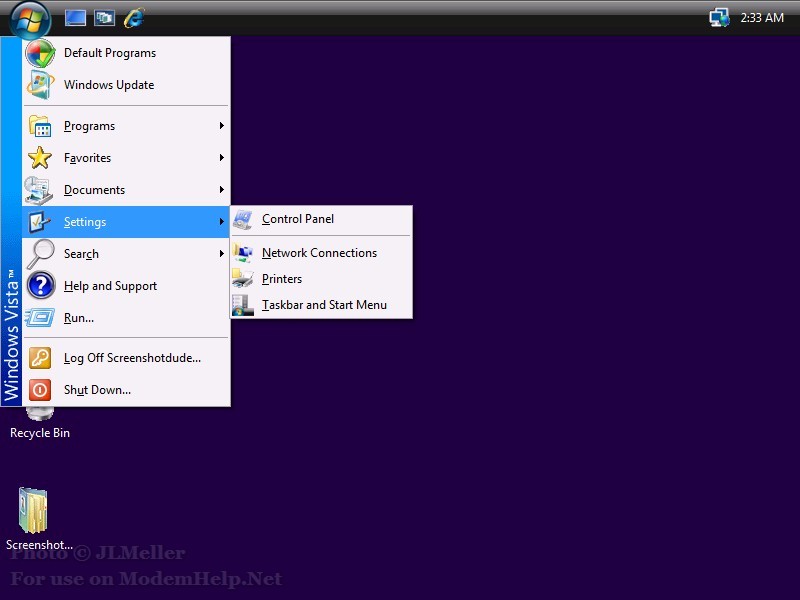Click the Screenshot... desktop label
The width and height of the screenshot is (800, 600).
[x=39, y=545]
